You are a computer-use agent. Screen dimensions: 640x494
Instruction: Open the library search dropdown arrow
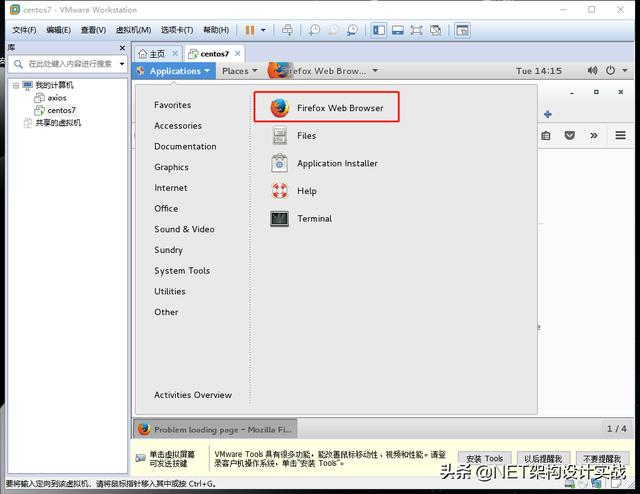click(122, 64)
